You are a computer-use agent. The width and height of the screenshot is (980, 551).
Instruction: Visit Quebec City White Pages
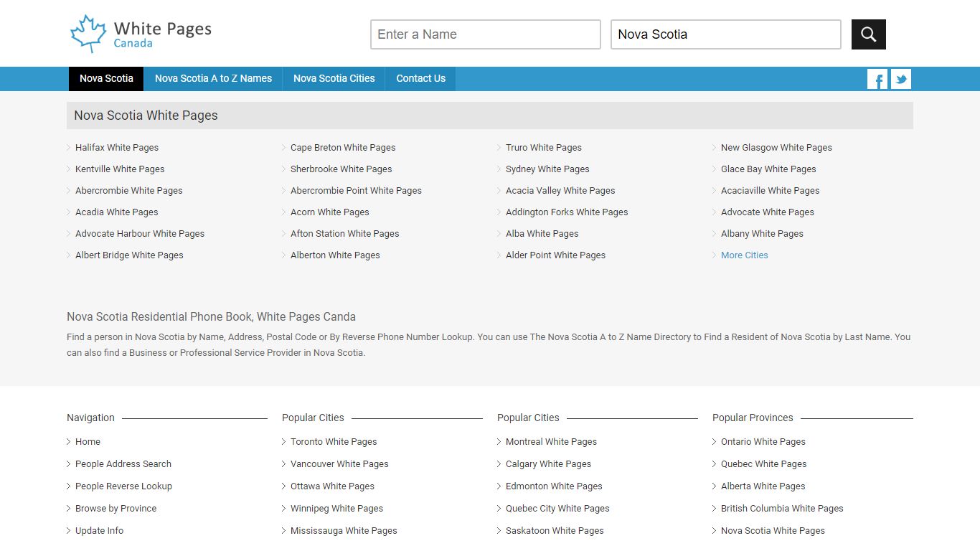click(x=557, y=509)
